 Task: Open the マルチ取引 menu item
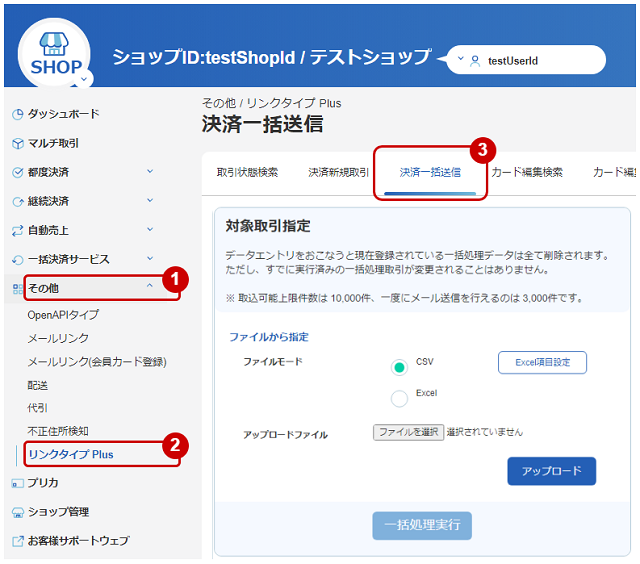coord(53,143)
